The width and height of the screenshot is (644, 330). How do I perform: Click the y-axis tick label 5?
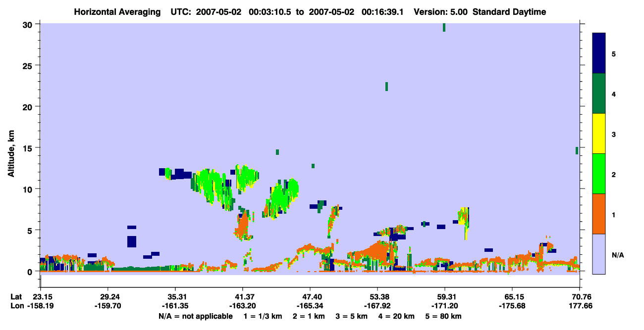click(x=31, y=230)
